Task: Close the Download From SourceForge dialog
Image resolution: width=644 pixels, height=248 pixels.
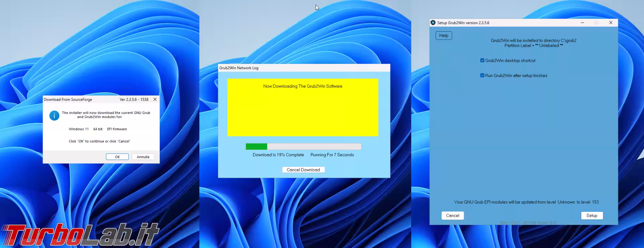Action: pyautogui.click(x=155, y=99)
